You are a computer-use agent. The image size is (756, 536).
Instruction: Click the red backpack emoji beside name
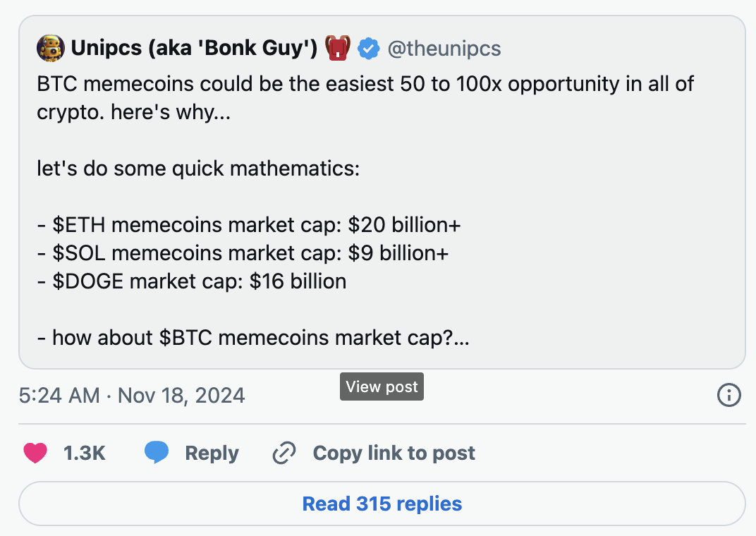point(338,48)
